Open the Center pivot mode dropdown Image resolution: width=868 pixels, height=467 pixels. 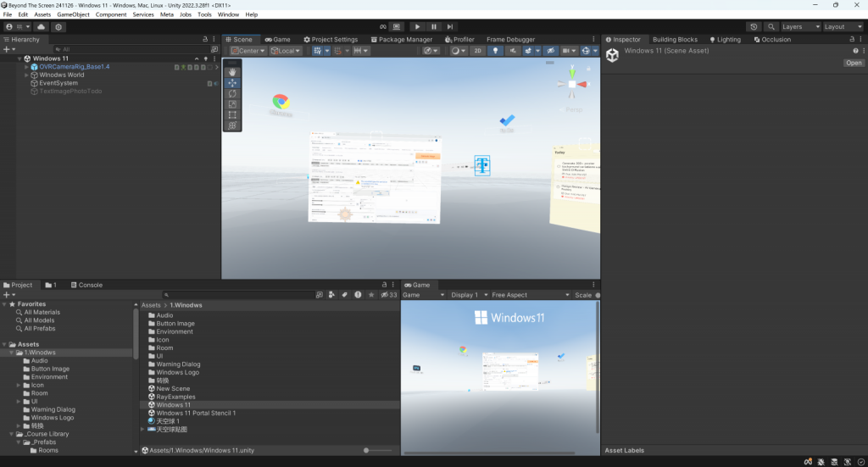[x=248, y=50]
